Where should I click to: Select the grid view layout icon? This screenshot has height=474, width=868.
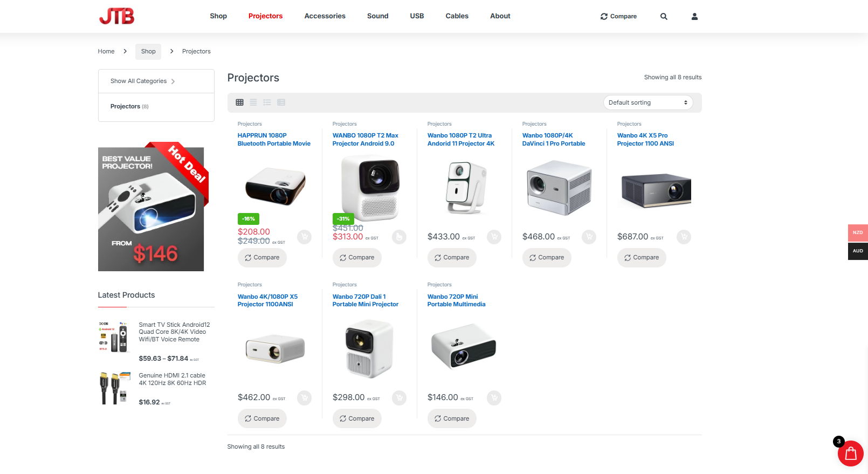(x=239, y=102)
